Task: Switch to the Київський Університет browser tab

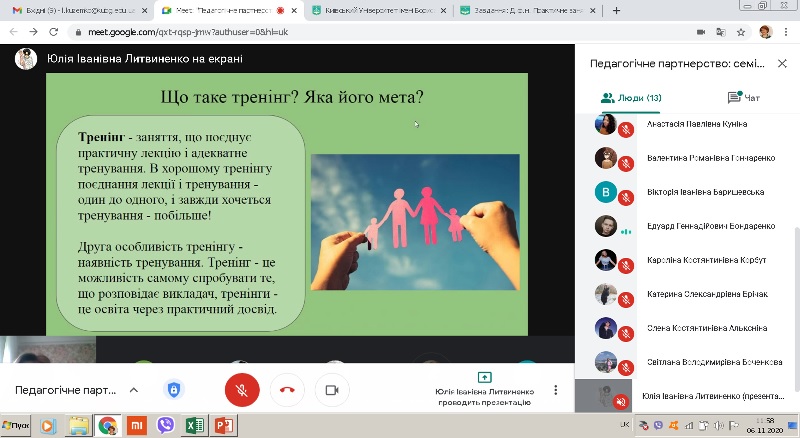Action: (x=380, y=10)
